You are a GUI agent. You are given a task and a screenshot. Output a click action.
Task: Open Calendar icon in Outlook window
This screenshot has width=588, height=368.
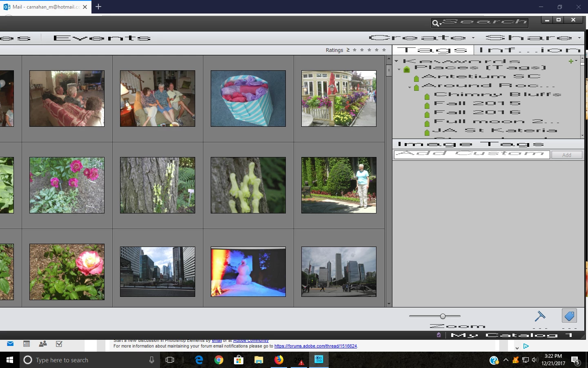coord(27,344)
